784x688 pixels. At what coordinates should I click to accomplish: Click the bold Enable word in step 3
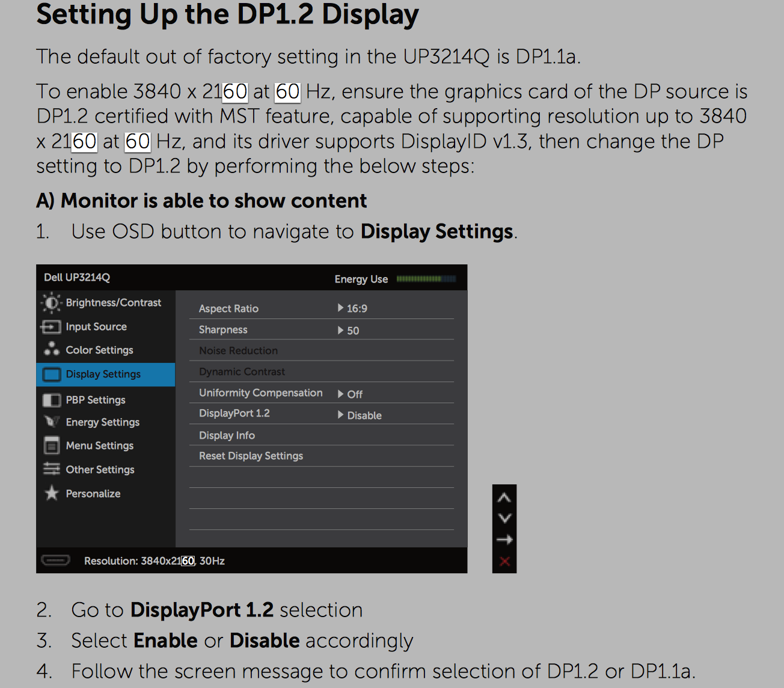coord(166,641)
